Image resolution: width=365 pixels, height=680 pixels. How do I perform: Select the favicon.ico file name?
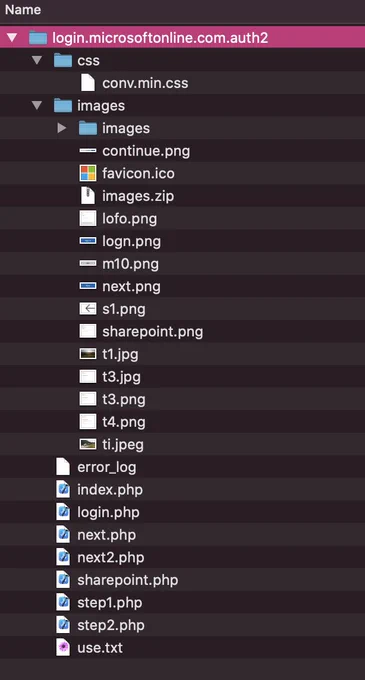point(138,173)
